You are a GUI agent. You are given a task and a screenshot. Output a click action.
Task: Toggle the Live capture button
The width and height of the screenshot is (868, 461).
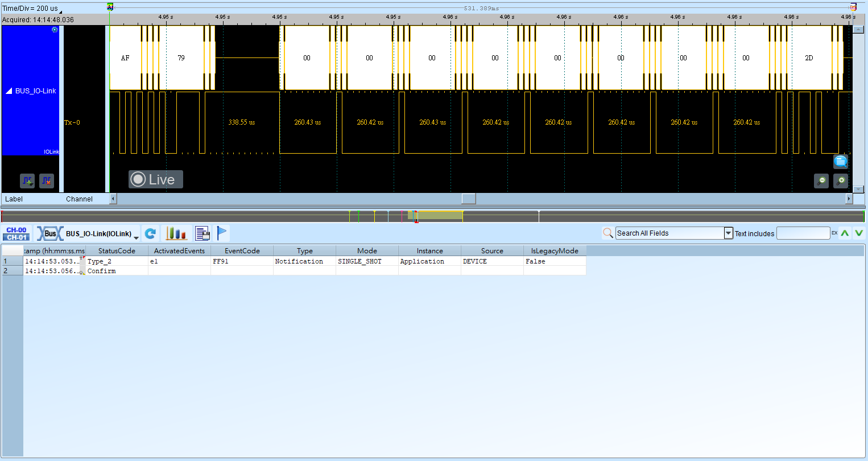[155, 179]
